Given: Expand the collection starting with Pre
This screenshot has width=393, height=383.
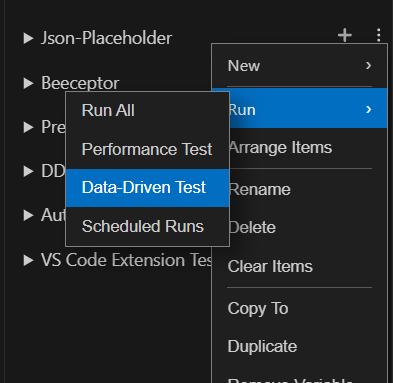Looking at the screenshot, I should [x=28, y=127].
